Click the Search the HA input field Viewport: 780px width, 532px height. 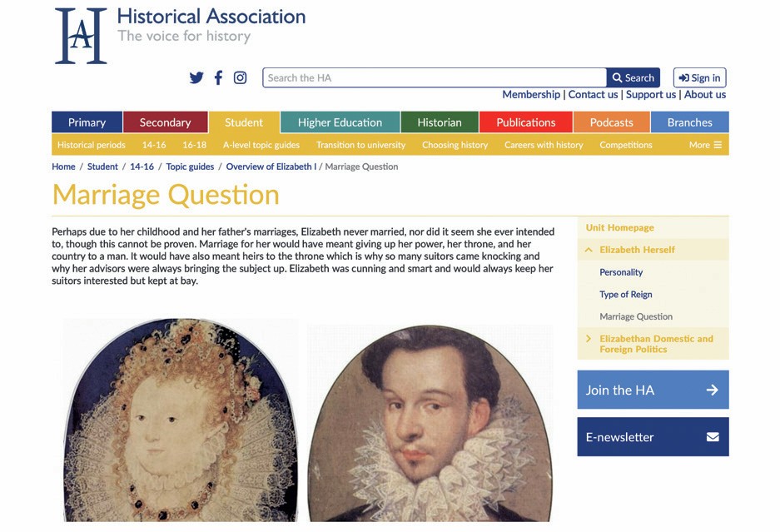433,77
